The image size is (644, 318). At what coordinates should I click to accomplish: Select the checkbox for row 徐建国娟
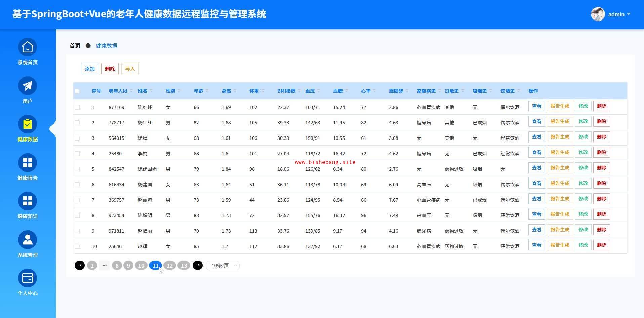pos(77,169)
